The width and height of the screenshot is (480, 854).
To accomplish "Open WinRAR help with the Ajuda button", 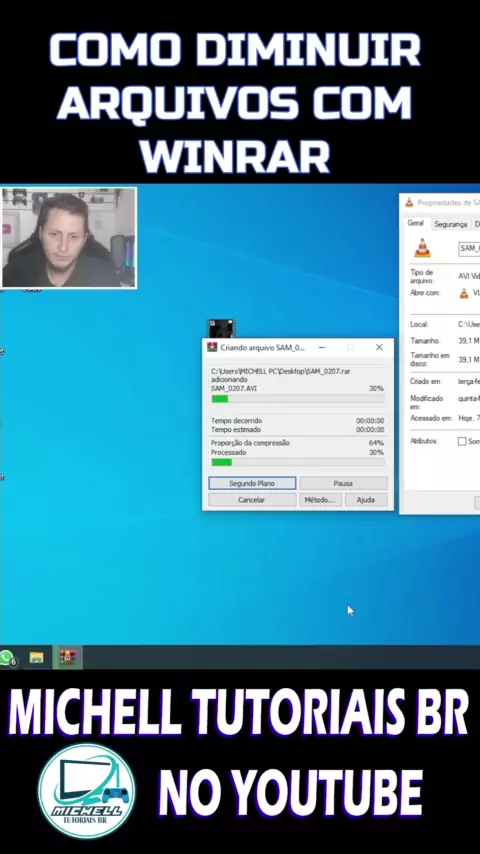I will pos(366,499).
